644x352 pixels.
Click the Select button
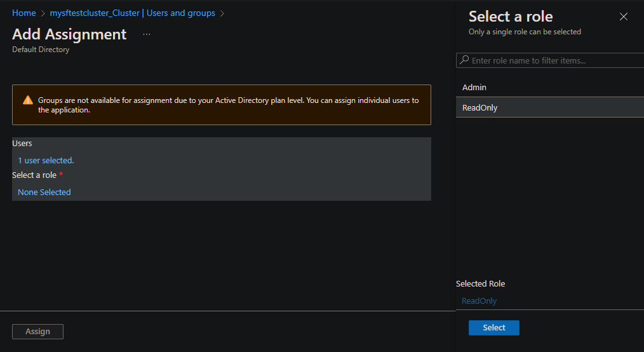[493, 328]
